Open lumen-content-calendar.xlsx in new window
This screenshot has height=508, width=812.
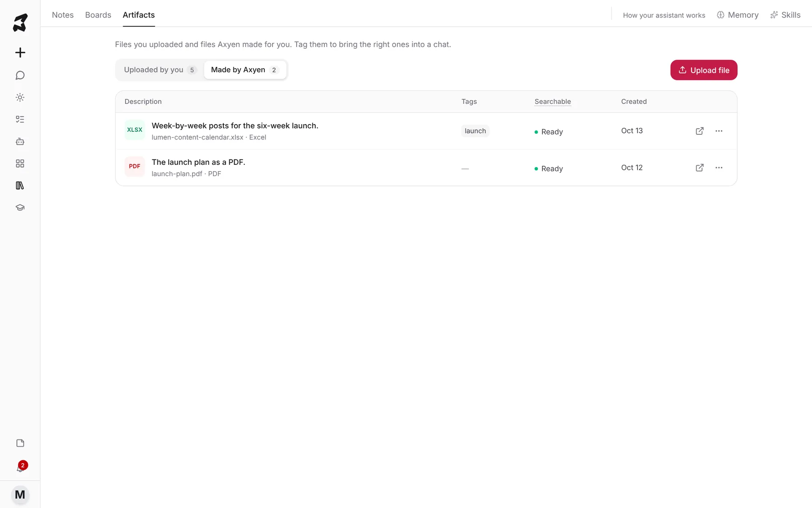(x=700, y=131)
